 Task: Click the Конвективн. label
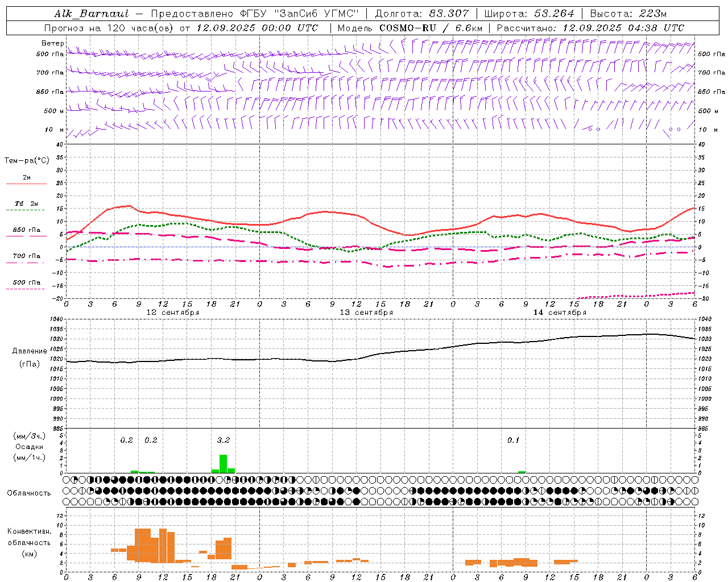click(x=30, y=531)
